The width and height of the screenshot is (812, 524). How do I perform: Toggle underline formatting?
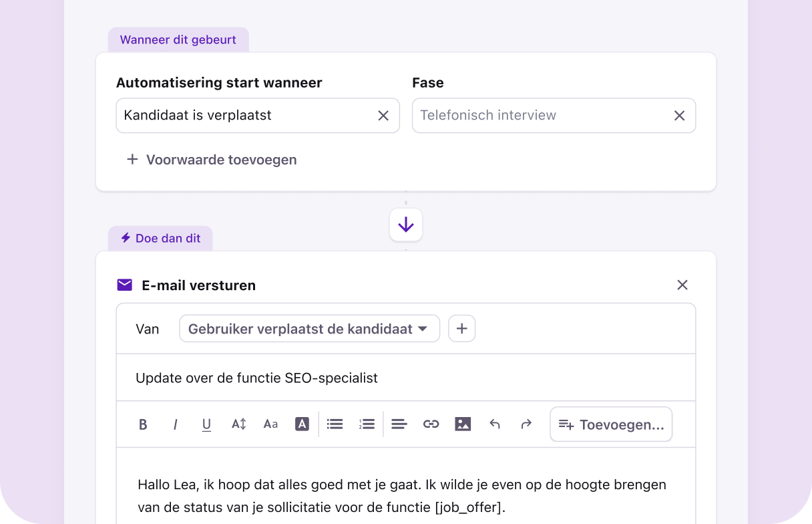(206, 424)
